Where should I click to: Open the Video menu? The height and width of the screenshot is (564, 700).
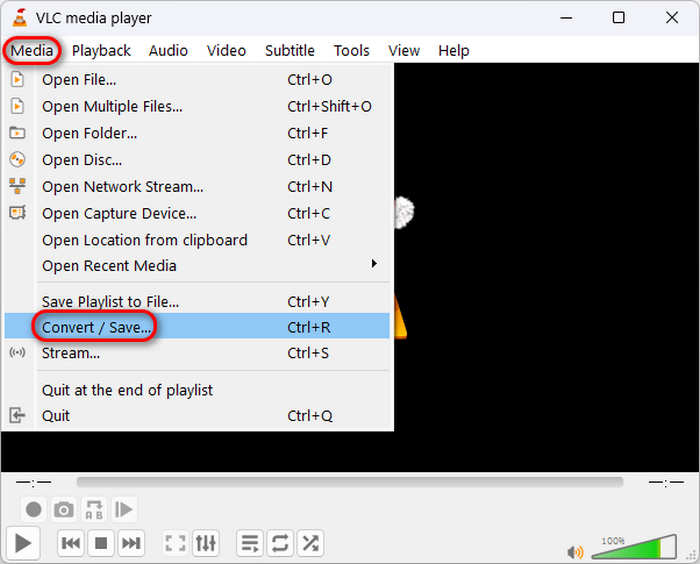click(226, 50)
